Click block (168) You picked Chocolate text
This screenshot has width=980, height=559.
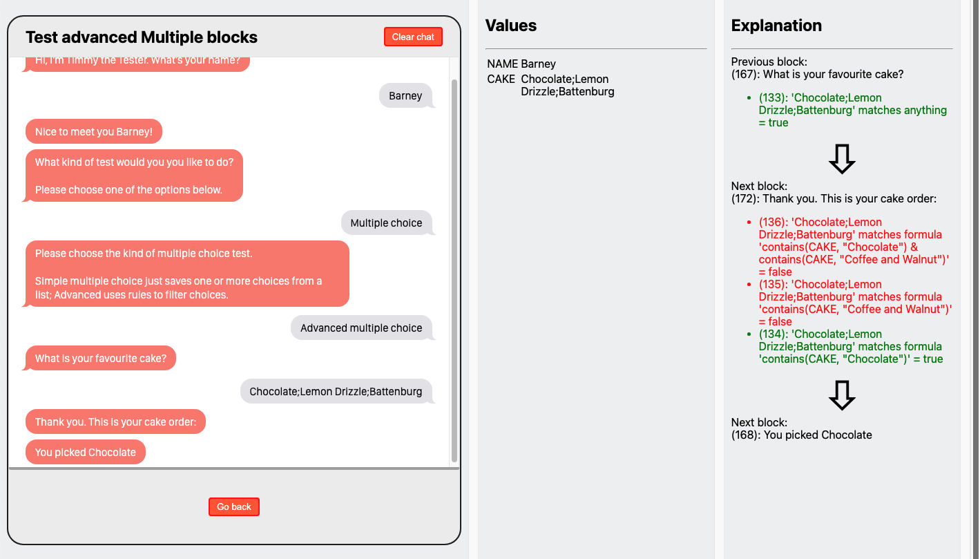pos(801,435)
